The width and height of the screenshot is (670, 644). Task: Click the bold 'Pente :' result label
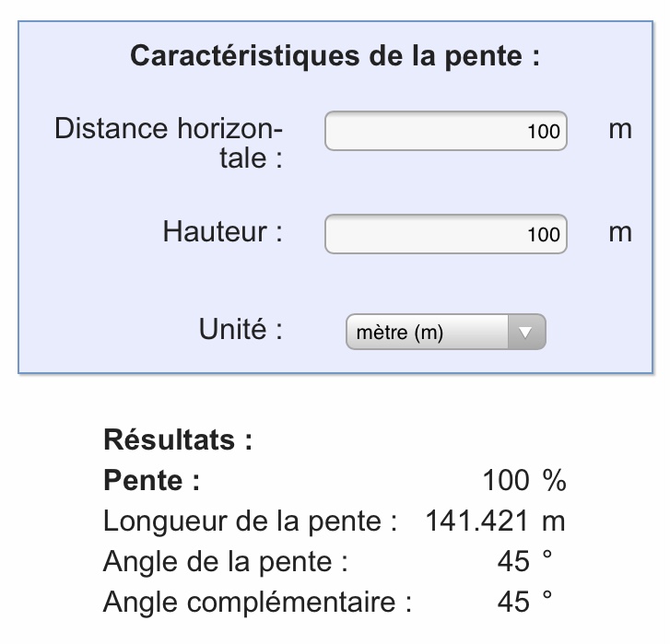(x=151, y=481)
